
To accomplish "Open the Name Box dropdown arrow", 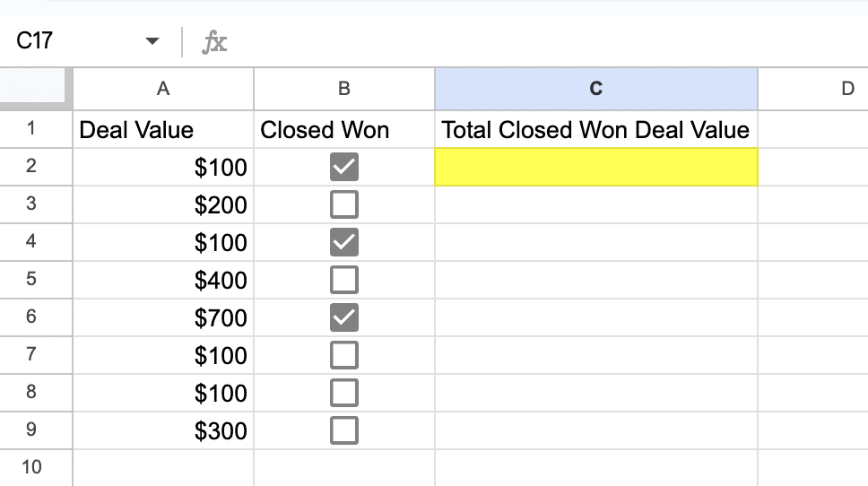I will [x=152, y=41].
